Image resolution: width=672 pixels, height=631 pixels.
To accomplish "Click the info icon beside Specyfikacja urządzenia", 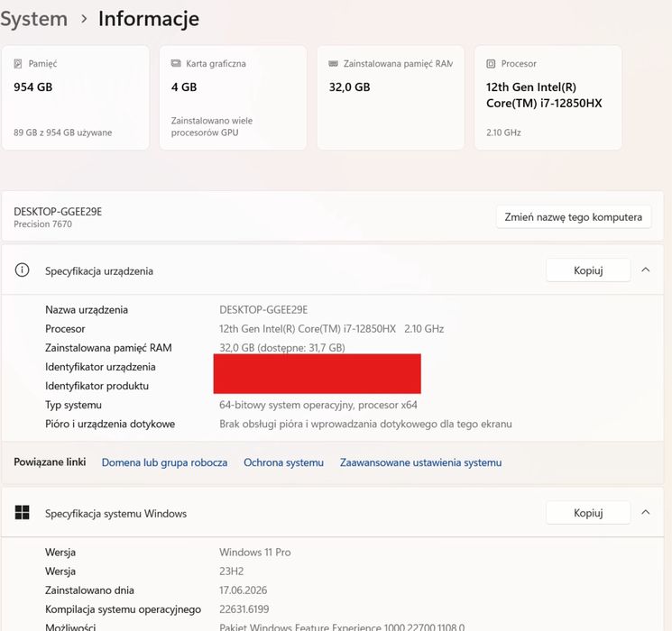I will click(x=22, y=270).
